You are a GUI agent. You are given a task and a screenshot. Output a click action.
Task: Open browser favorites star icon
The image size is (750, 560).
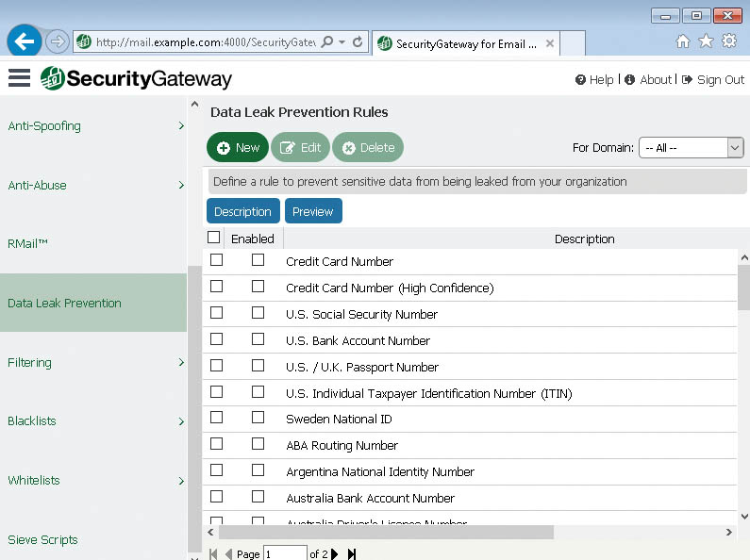pyautogui.click(x=706, y=41)
